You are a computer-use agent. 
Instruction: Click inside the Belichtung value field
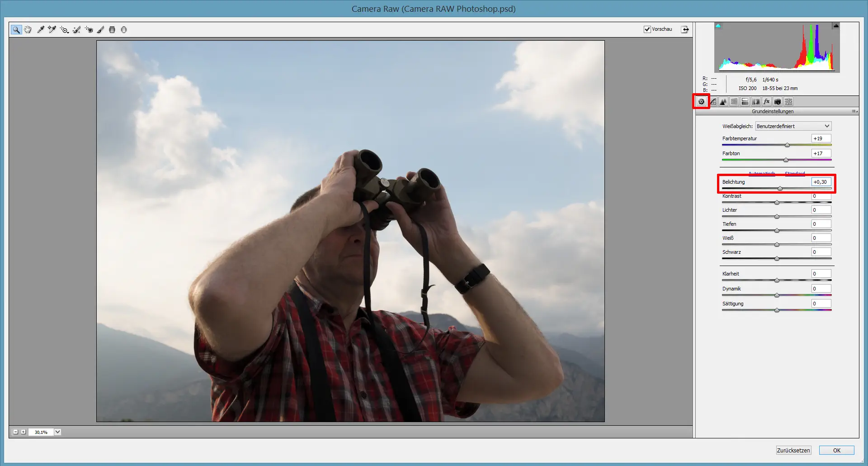pyautogui.click(x=821, y=181)
